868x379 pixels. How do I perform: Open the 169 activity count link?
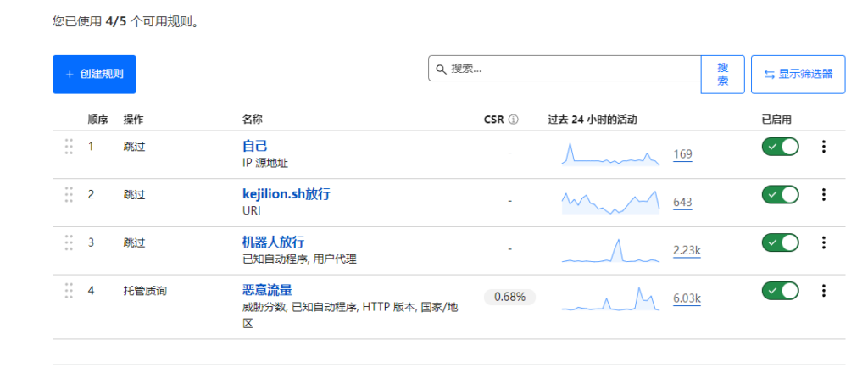(682, 154)
